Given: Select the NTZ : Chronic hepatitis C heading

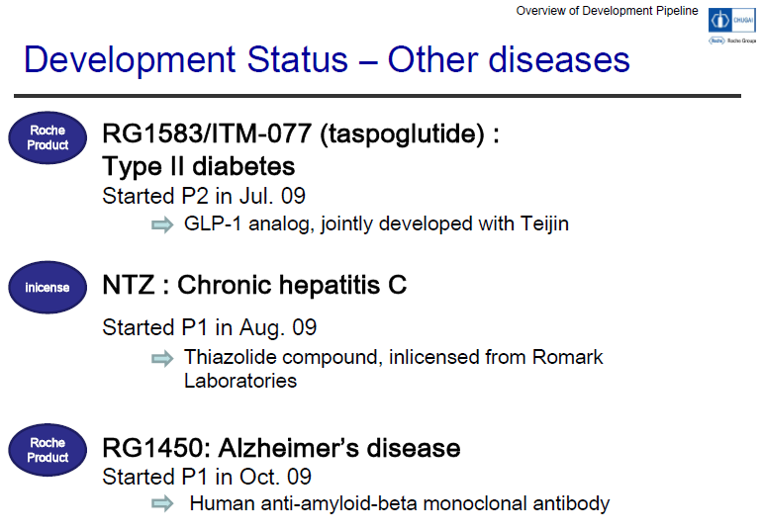Looking at the screenshot, I should tap(254, 286).
